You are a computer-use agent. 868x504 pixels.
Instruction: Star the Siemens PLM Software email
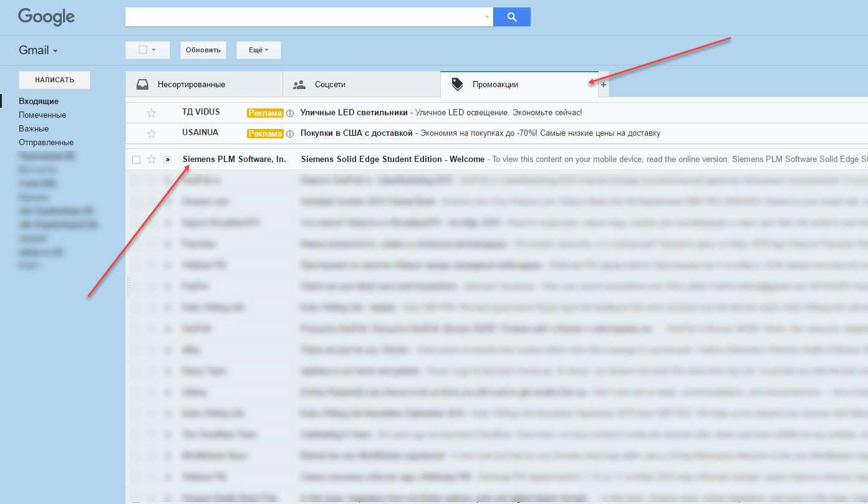(x=151, y=159)
